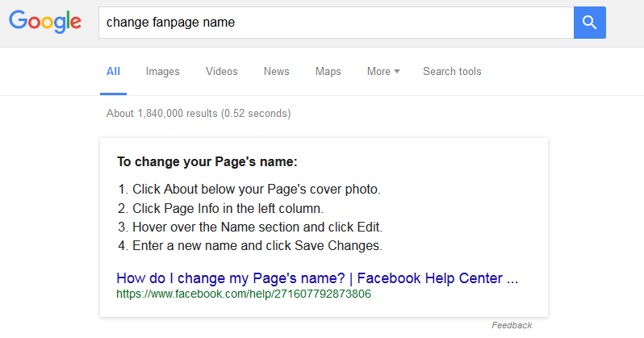
Task: Expand the More dropdown menu
Action: point(383,72)
